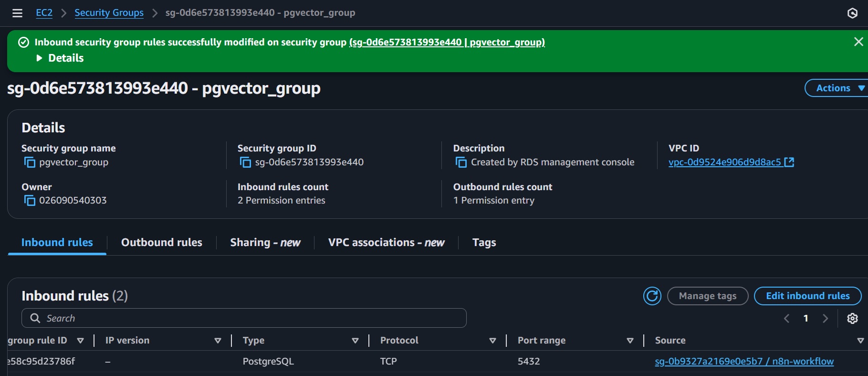
Task: Copy the description text
Action: tap(461, 162)
